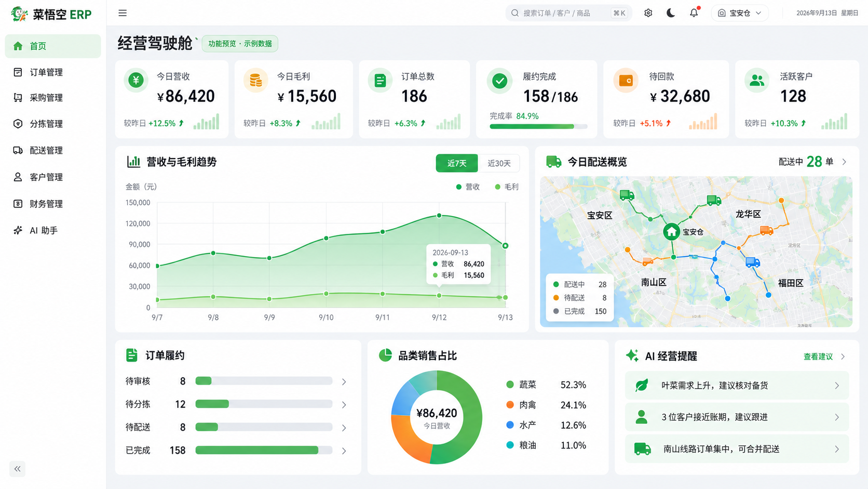Click the 订单总数 document icon
The width and height of the screenshot is (868, 489).
tap(380, 81)
